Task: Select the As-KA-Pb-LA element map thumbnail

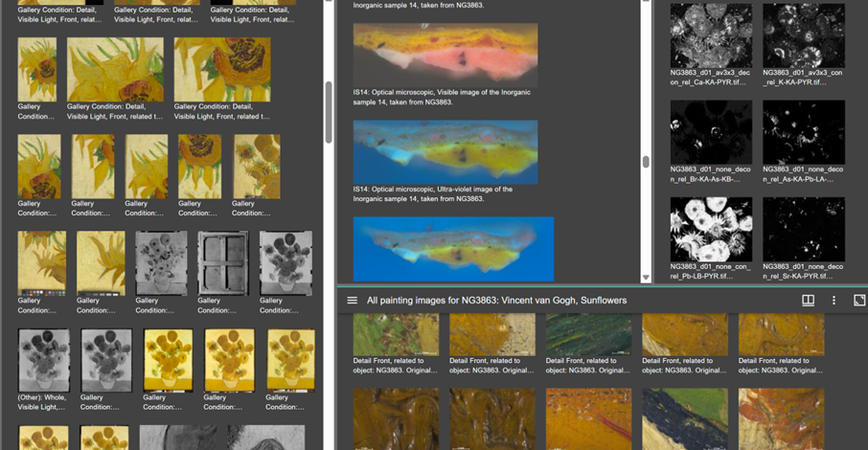Action: pos(803,132)
